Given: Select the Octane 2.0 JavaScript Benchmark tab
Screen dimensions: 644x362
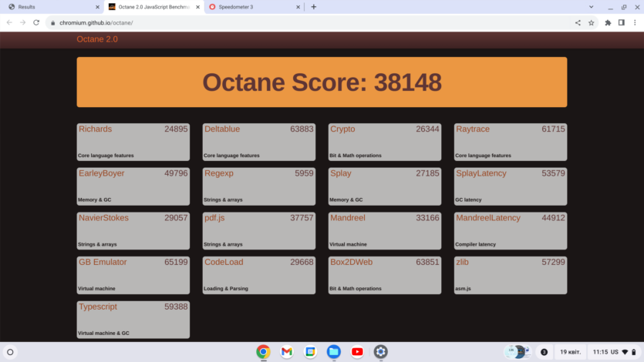Looking at the screenshot, I should point(154,7).
